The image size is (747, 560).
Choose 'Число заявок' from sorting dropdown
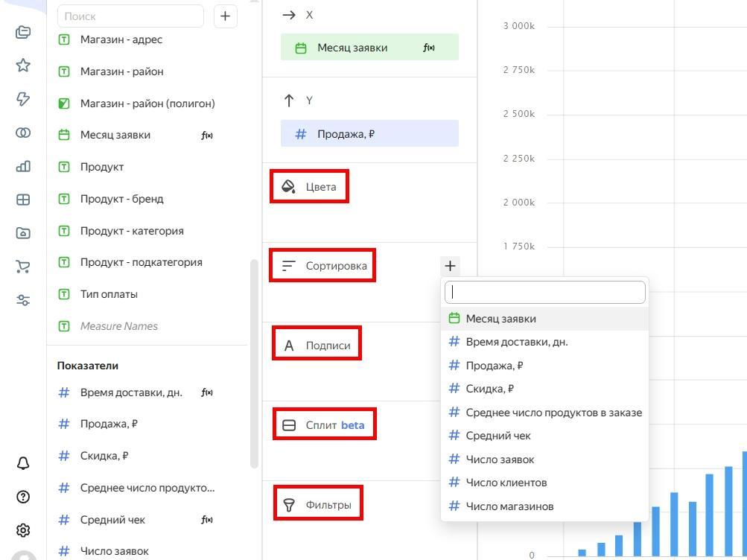pyautogui.click(x=545, y=459)
